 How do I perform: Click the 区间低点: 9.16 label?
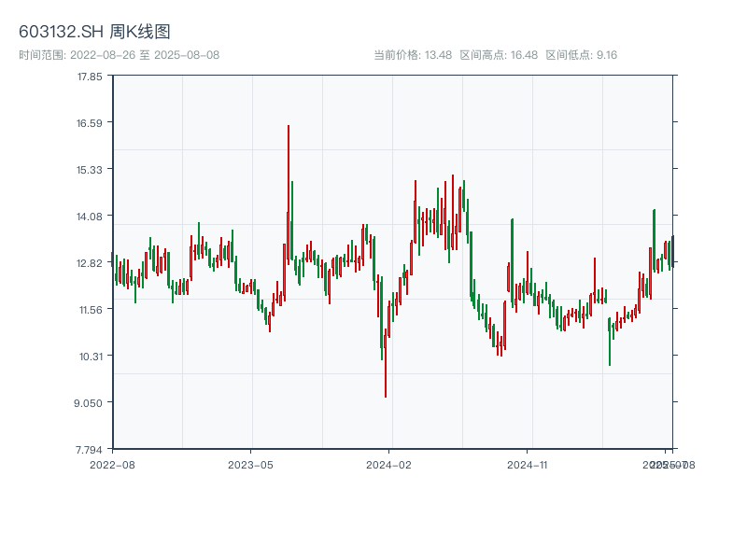point(581,55)
